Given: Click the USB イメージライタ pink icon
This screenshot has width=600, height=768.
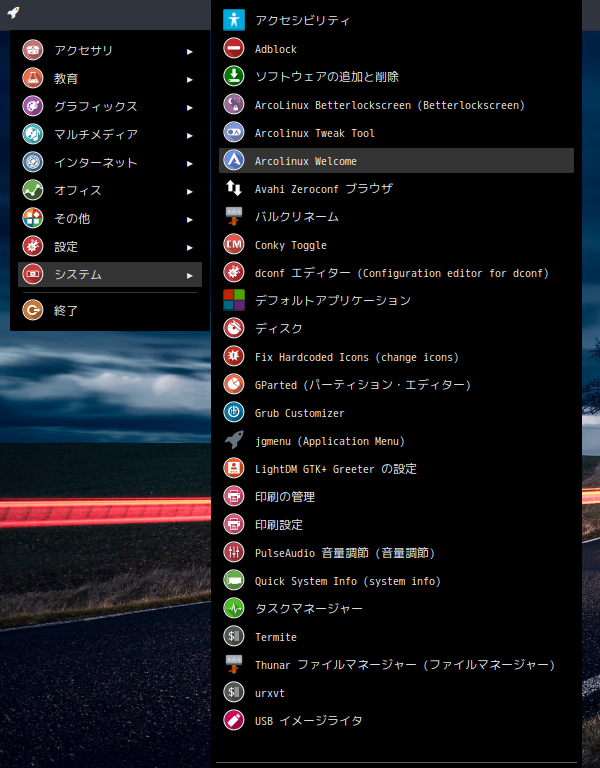Looking at the screenshot, I should coord(234,720).
